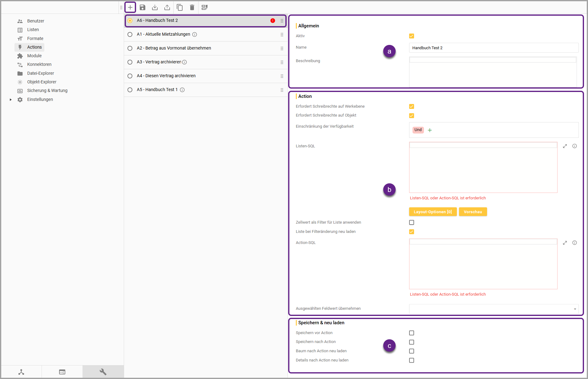
Task: Click the Vorschau button
Action: click(x=473, y=212)
